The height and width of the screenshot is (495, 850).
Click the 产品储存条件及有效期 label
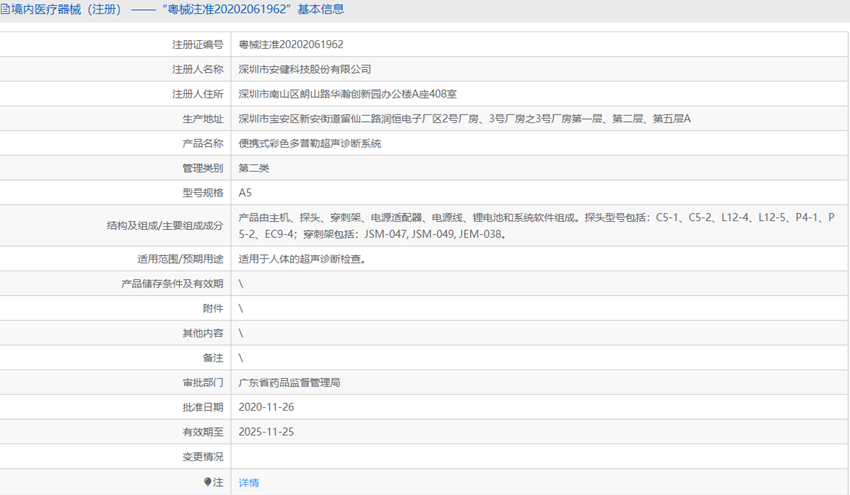(x=172, y=284)
